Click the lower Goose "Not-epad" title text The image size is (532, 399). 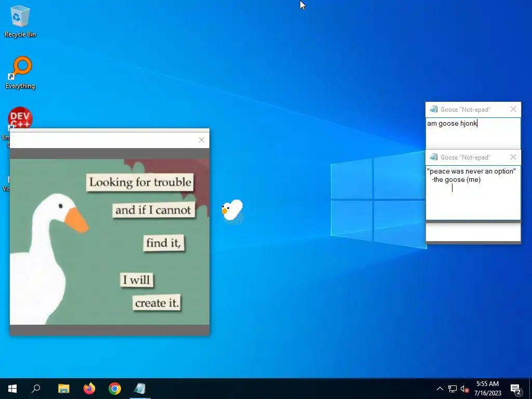tap(465, 157)
